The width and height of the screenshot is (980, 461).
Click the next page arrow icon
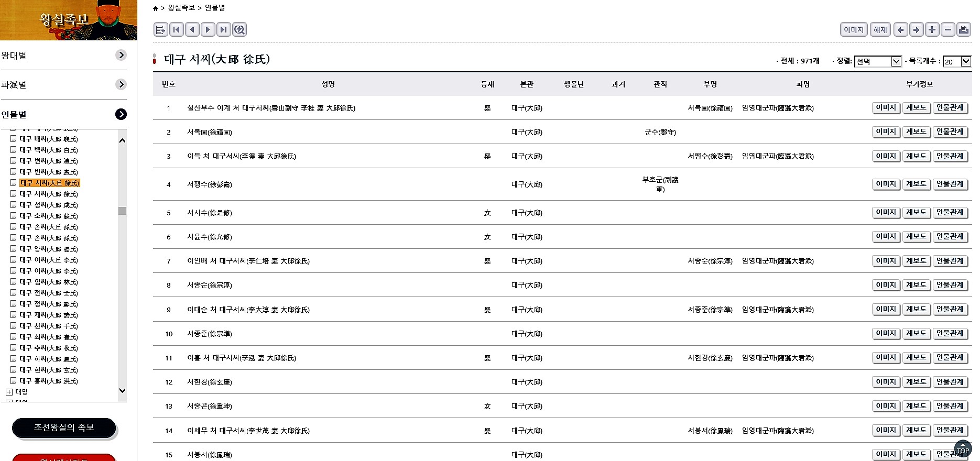(x=208, y=30)
